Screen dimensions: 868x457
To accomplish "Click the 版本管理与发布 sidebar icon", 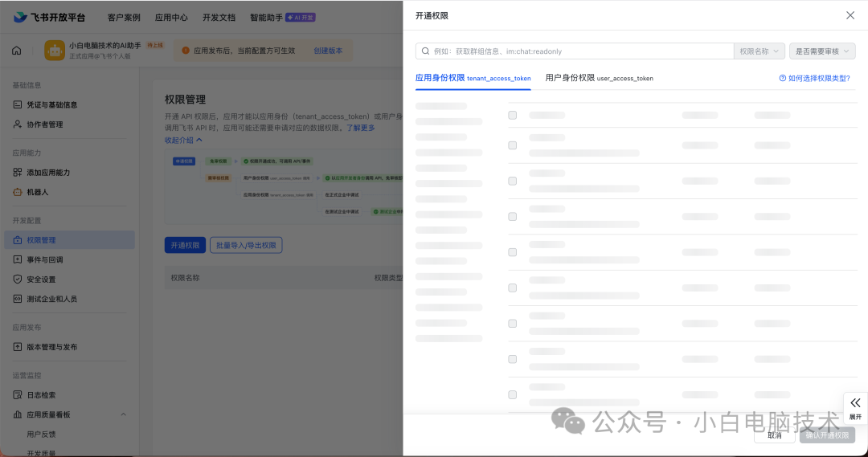I will [x=17, y=347].
